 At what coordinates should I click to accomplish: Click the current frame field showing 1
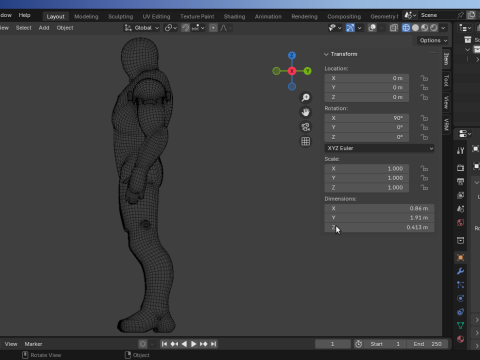click(x=333, y=344)
